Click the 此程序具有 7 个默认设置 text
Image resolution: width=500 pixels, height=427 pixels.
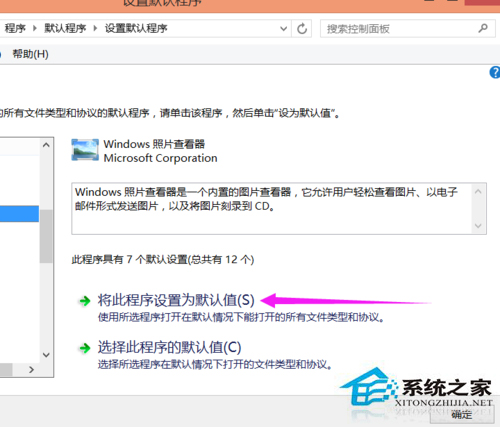pos(163,259)
